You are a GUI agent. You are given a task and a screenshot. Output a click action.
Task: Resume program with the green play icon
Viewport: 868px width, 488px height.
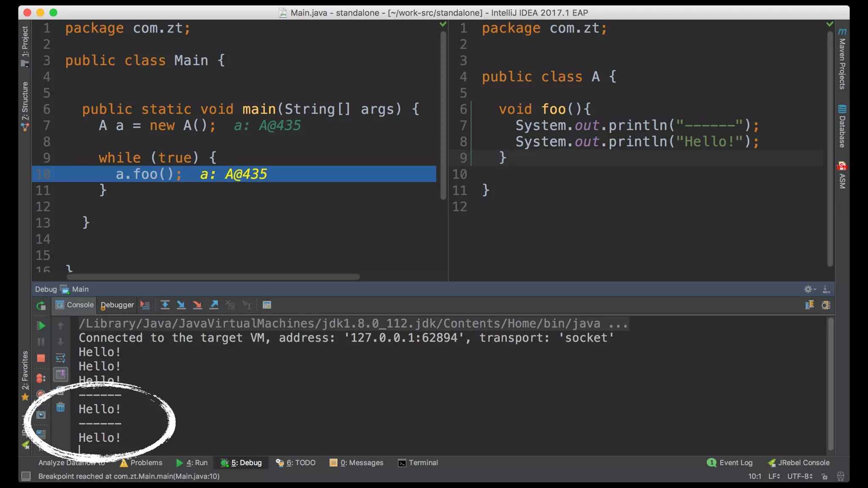click(41, 325)
